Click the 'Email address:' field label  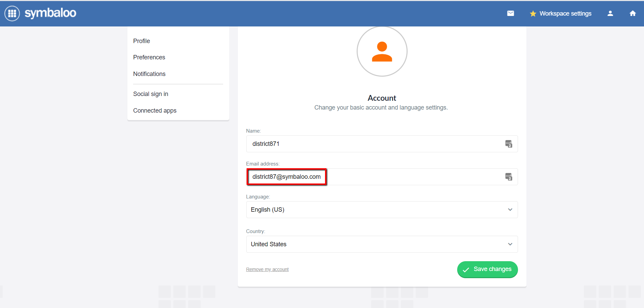coord(263,164)
